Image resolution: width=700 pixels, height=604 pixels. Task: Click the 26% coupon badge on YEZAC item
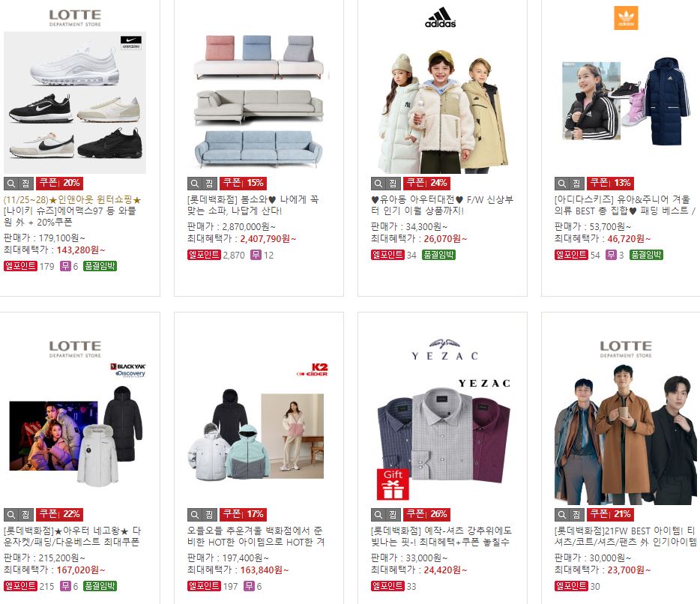tap(426, 514)
